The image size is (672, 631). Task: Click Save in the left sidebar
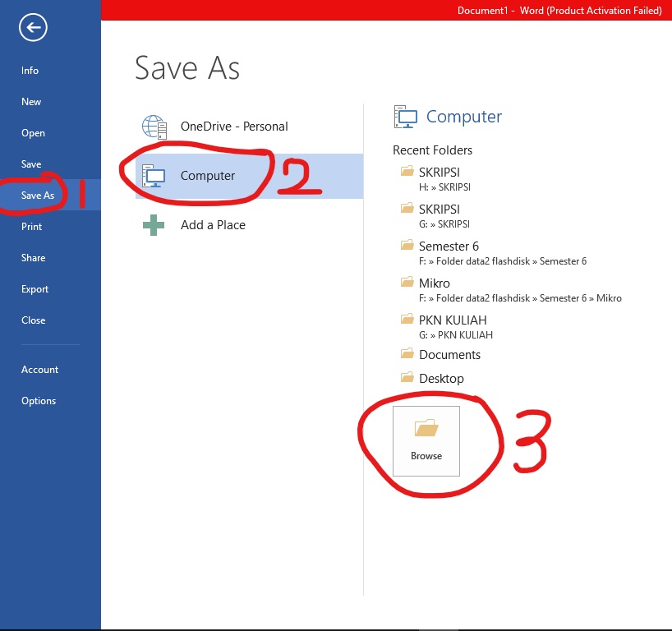click(31, 164)
